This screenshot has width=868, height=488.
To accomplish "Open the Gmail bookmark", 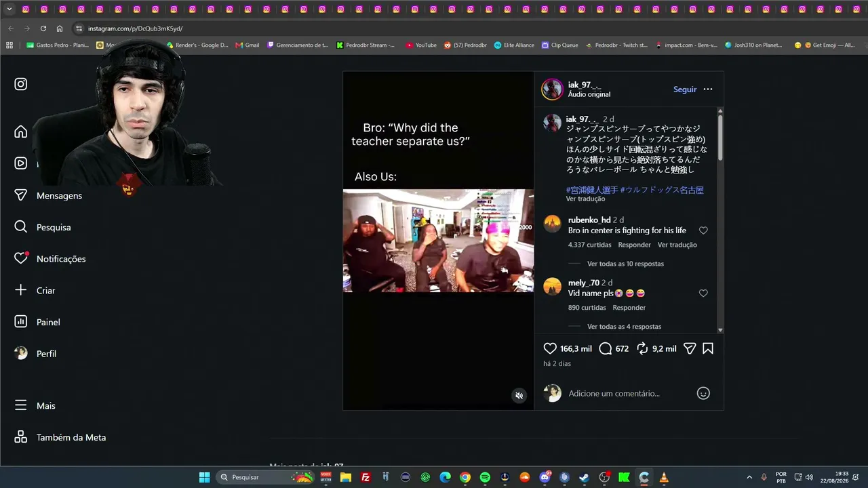I will pyautogui.click(x=248, y=45).
